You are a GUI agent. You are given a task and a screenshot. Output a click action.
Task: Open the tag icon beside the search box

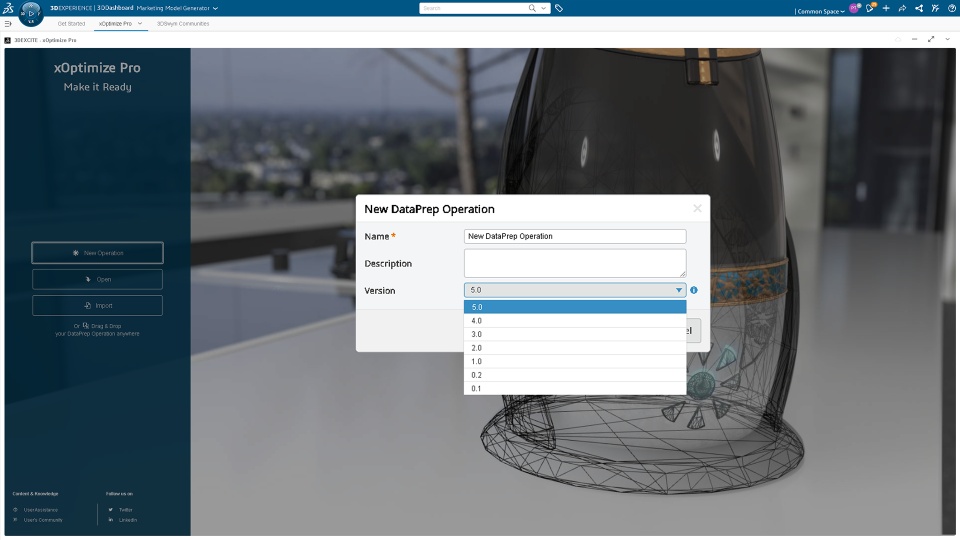[x=559, y=8]
